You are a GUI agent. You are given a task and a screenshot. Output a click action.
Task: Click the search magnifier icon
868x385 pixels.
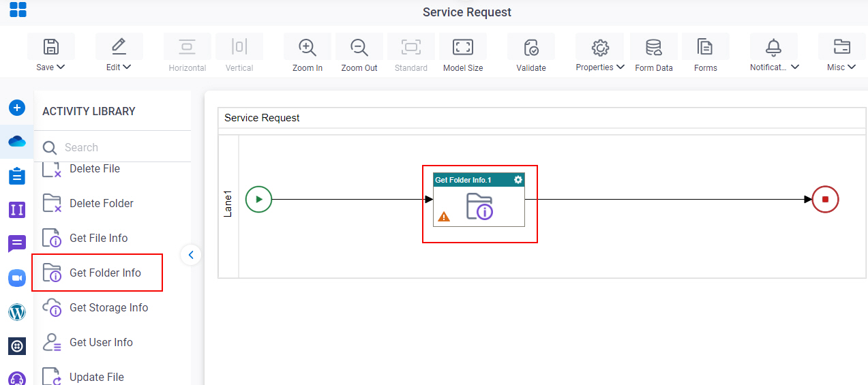[x=50, y=147]
